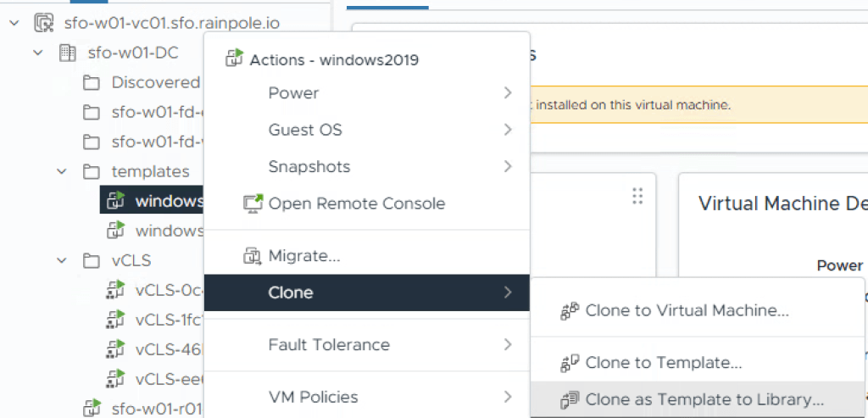
Task: Collapse the sfo-w01-vc01.sfo.rainpole.io tree node
Action: click(14, 23)
